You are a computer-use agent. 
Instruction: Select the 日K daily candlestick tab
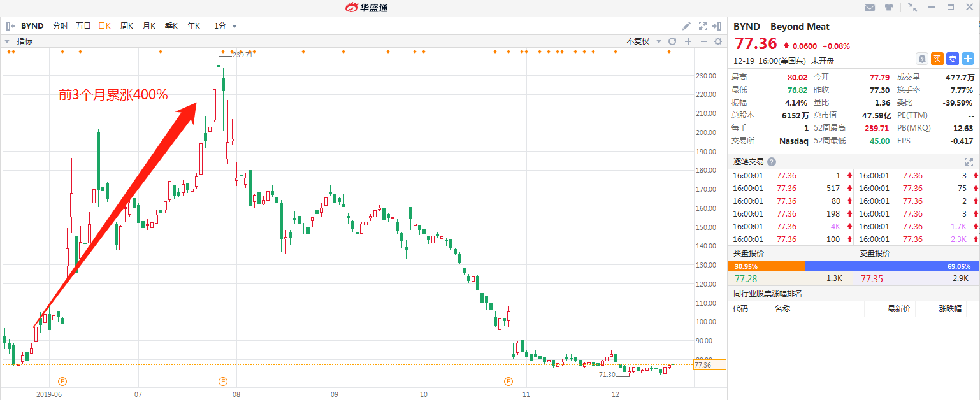(x=104, y=26)
